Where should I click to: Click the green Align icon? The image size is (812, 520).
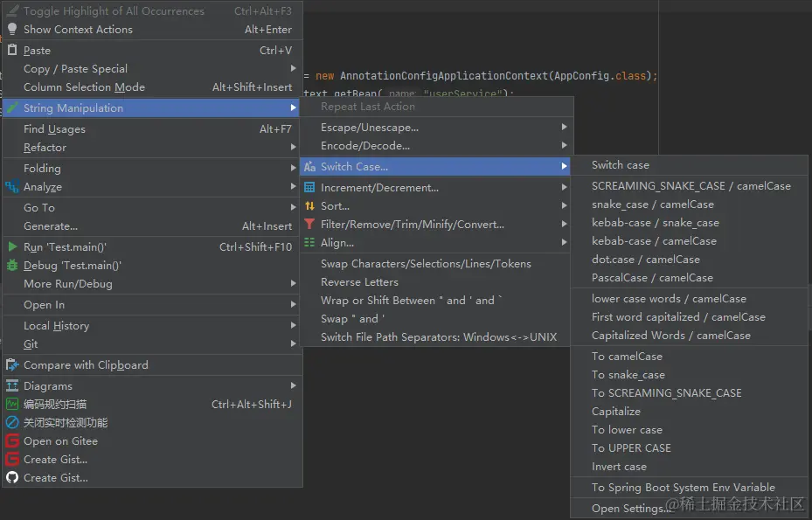[309, 243]
